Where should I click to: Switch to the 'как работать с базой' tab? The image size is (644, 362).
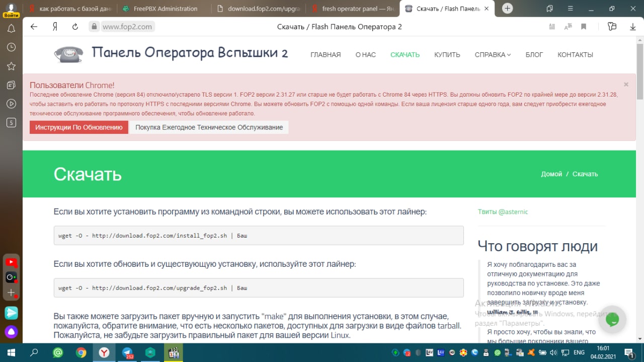click(x=71, y=9)
